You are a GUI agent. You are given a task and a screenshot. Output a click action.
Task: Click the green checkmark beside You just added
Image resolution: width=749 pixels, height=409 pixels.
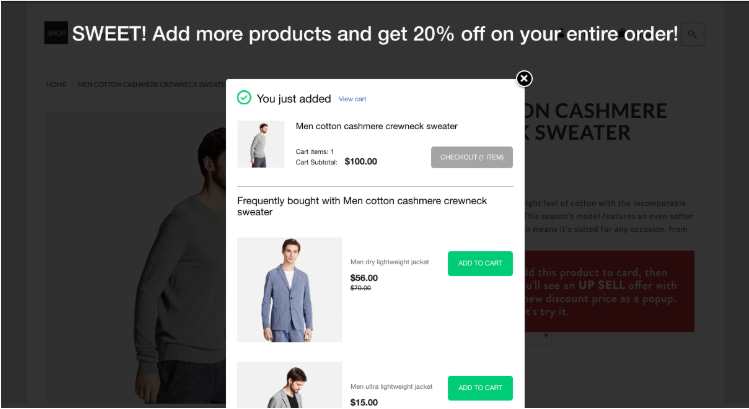244,97
